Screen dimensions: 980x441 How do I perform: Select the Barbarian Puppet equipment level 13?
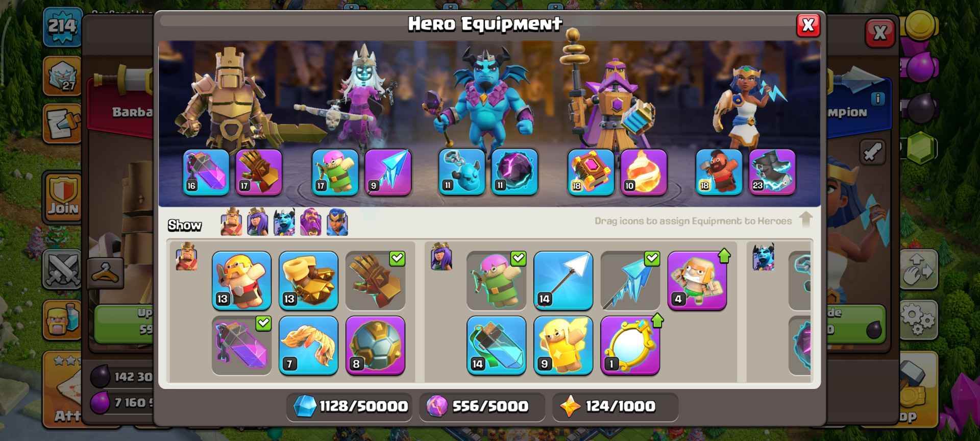point(241,280)
